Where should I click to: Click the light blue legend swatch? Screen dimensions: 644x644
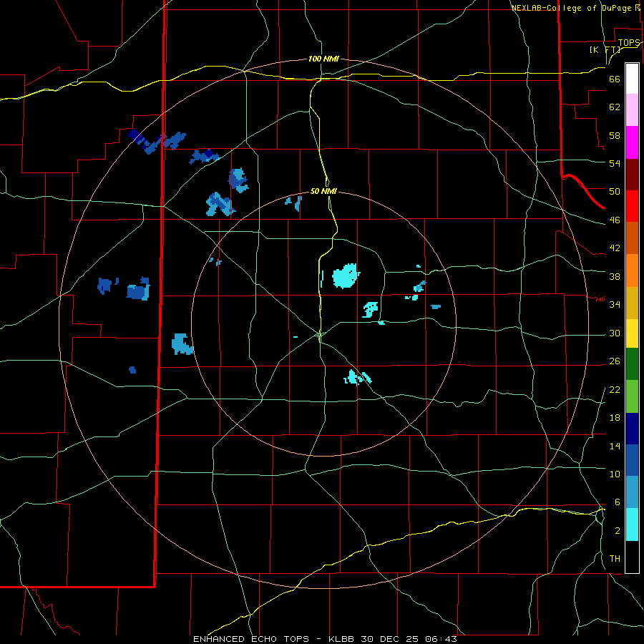[632, 492]
